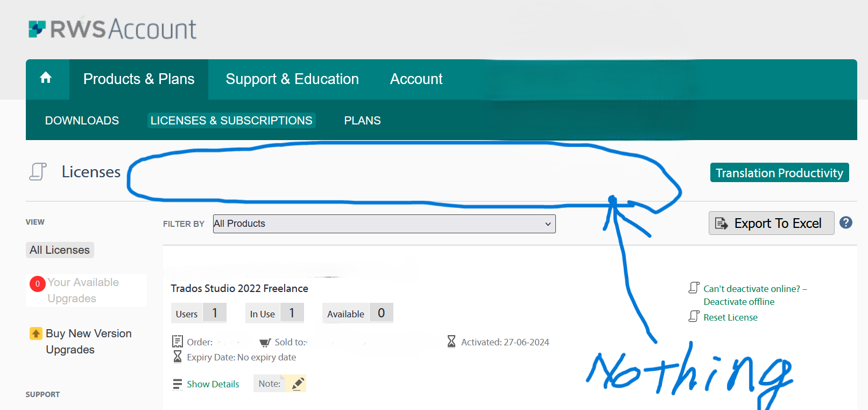
Task: Click the note edit pencil icon
Action: tap(298, 384)
